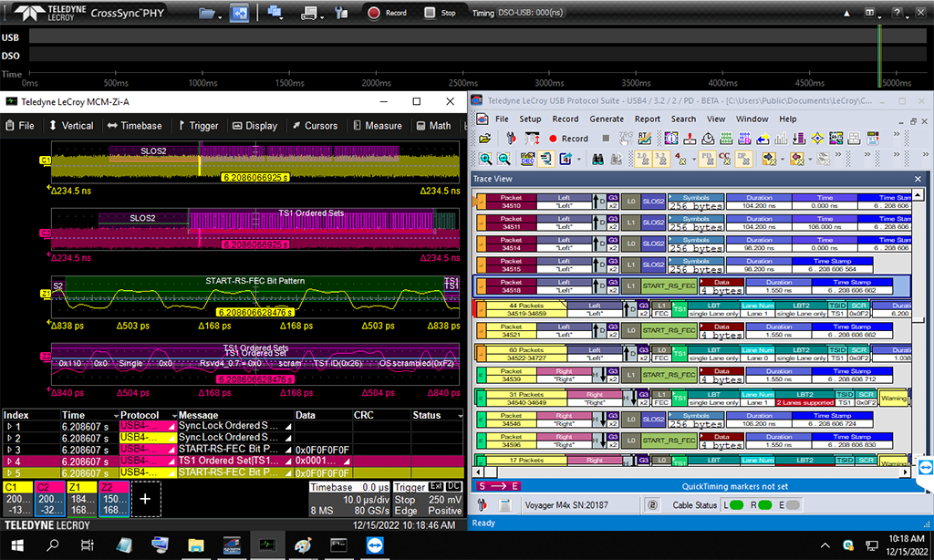Click the Zoom In magnifier icon
The image size is (934, 560).
[x=484, y=159]
